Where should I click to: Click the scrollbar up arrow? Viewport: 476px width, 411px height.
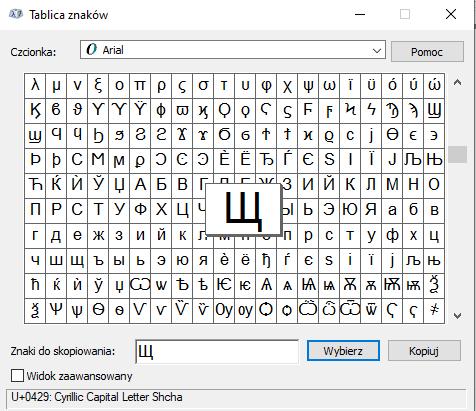457,83
